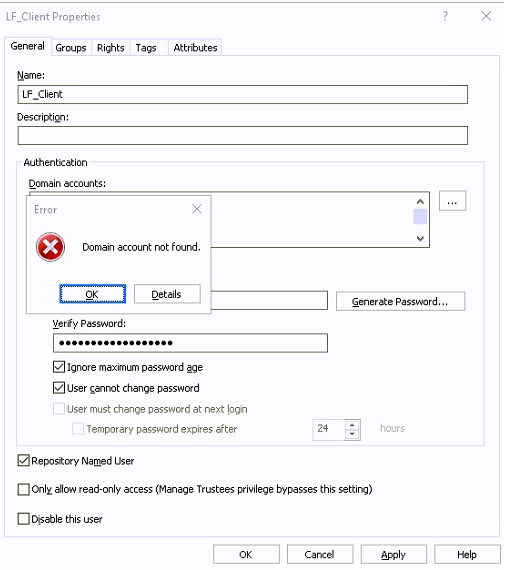
Task: Open domain account browse ellipsis button
Action: (452, 201)
